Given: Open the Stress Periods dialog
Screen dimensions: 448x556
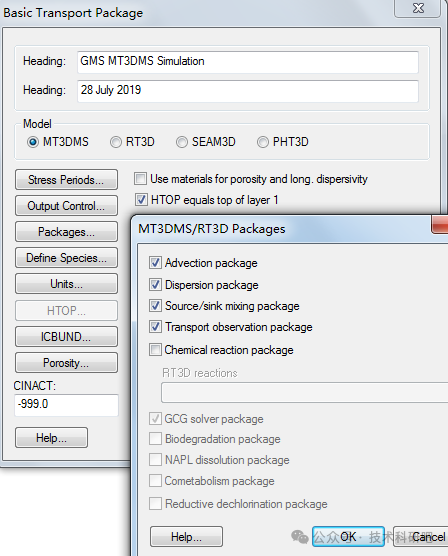Looking at the screenshot, I should [66, 180].
